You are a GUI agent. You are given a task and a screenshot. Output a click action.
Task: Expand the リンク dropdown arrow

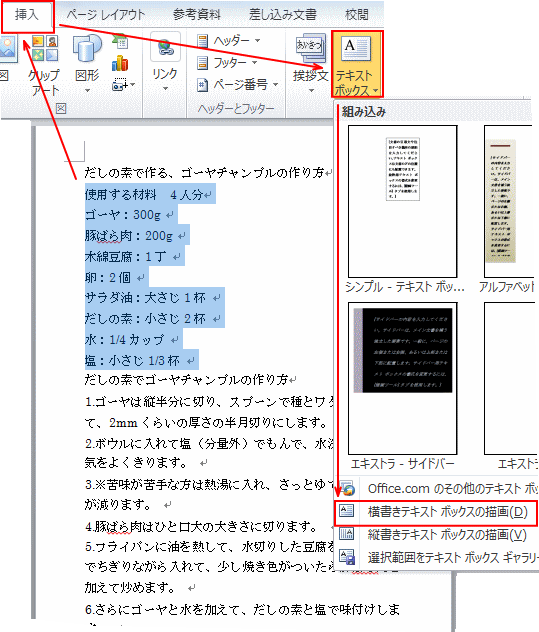point(165,89)
